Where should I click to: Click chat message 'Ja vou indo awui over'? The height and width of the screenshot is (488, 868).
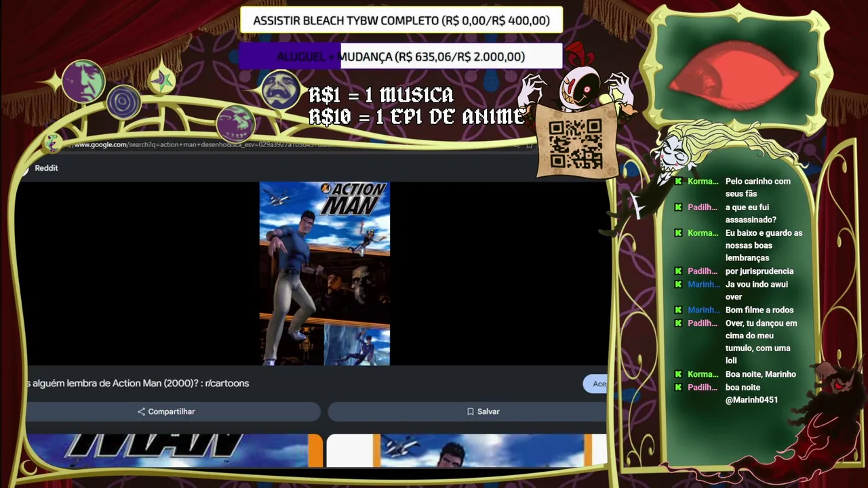[757, 291]
